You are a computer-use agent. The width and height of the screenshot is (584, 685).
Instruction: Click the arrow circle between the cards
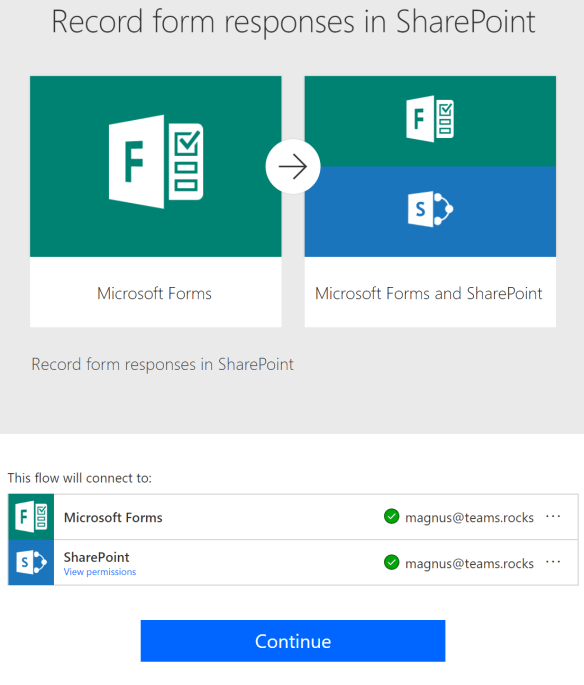(293, 166)
